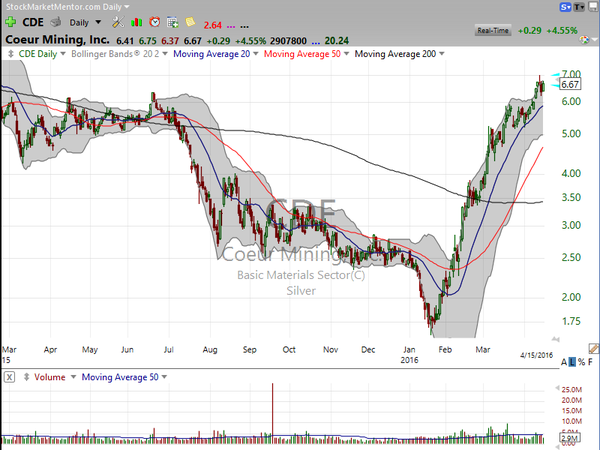600x450 pixels.
Task: Click the green plus add-symbol icon
Action: pyautogui.click(x=10, y=22)
